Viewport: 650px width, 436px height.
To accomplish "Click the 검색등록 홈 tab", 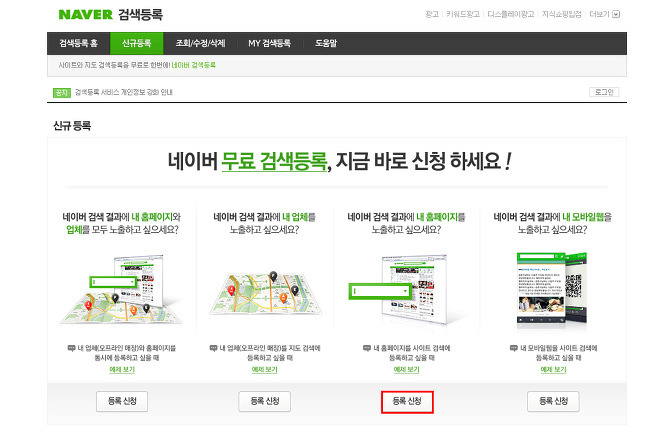I will [x=78, y=43].
